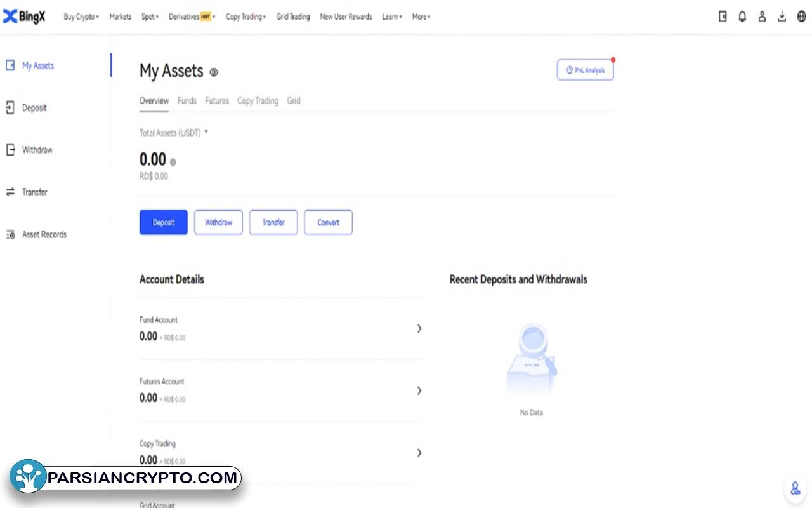The height and width of the screenshot is (508, 812).
Task: Click the Withdraw sidebar icon
Action: coord(10,150)
